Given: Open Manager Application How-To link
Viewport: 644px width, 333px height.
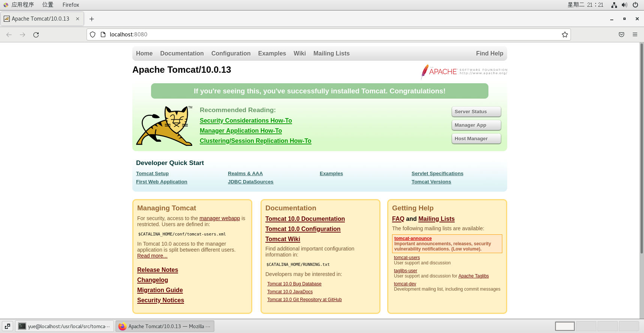Looking at the screenshot, I should 241,130.
